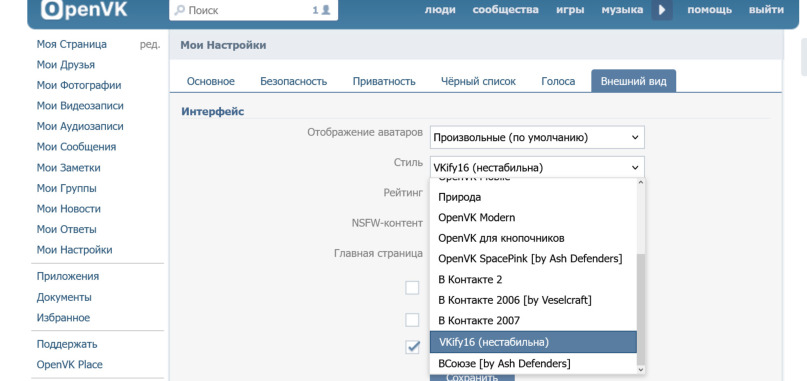807x381 pixels.
Task: Open помощь in top navigation
Action: (x=709, y=10)
